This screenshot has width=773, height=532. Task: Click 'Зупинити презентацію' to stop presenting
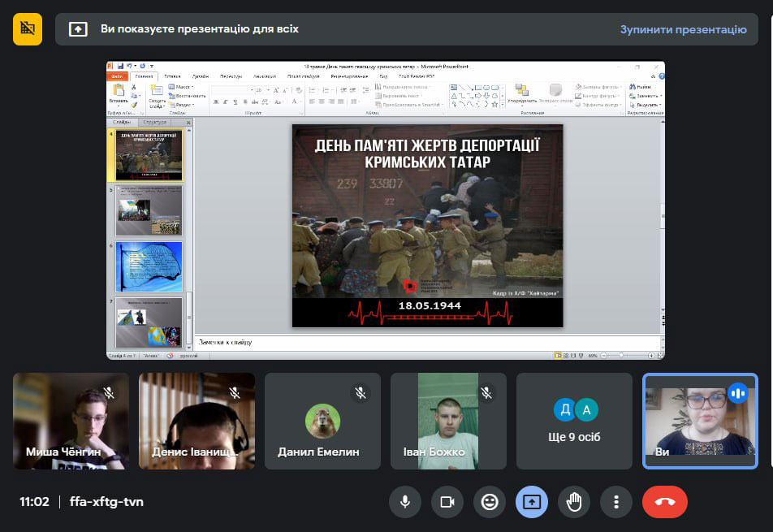[x=684, y=29]
